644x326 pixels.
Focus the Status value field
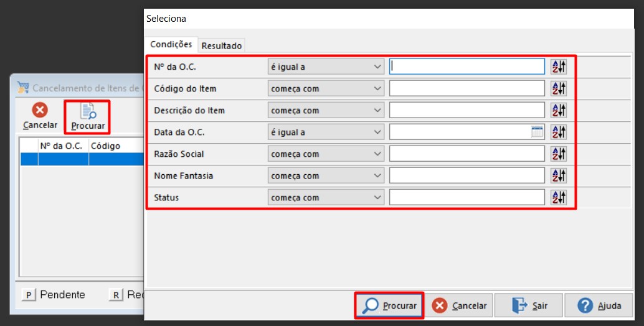click(x=467, y=197)
